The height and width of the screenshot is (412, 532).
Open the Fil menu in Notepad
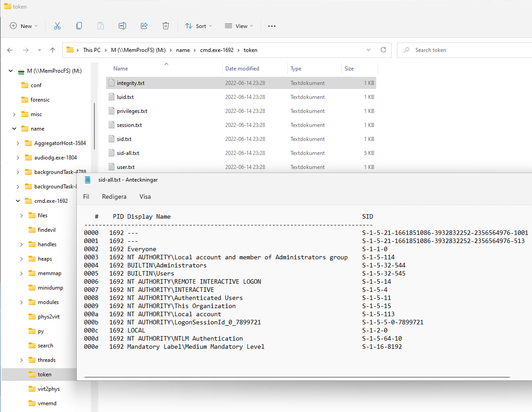click(x=86, y=197)
